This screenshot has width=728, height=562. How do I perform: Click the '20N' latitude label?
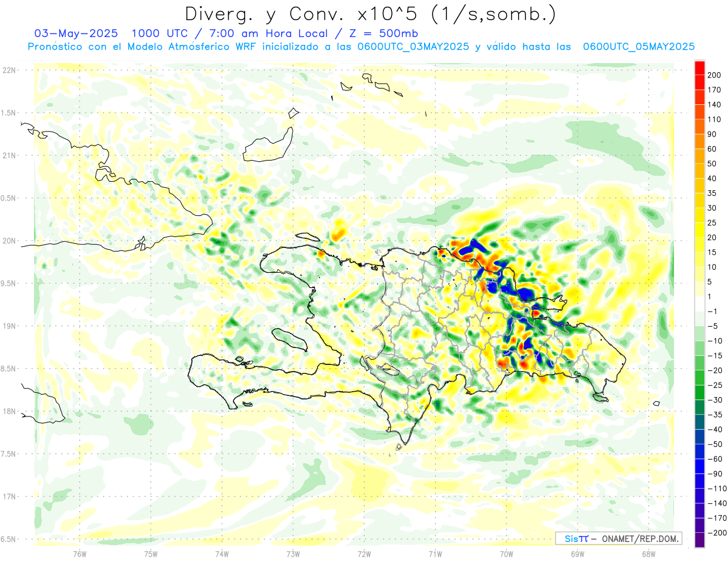click(8, 241)
